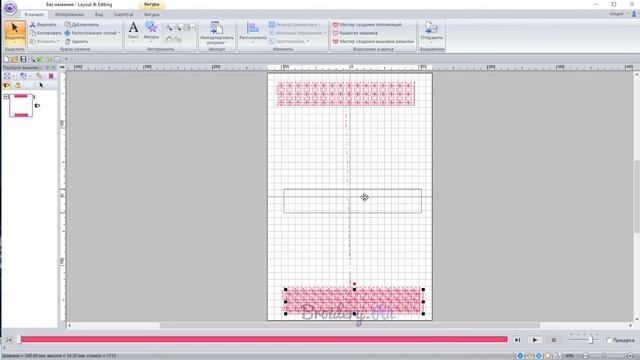The height and width of the screenshot is (360, 640).
Task: Switch to the ScanNCut ribbon tab
Action: (124, 14)
